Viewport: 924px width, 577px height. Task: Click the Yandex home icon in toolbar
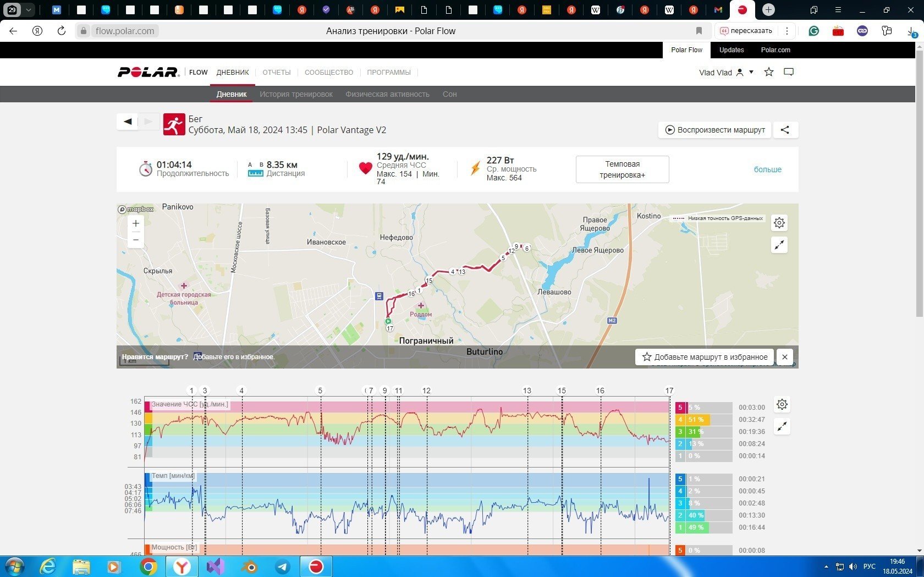37,31
